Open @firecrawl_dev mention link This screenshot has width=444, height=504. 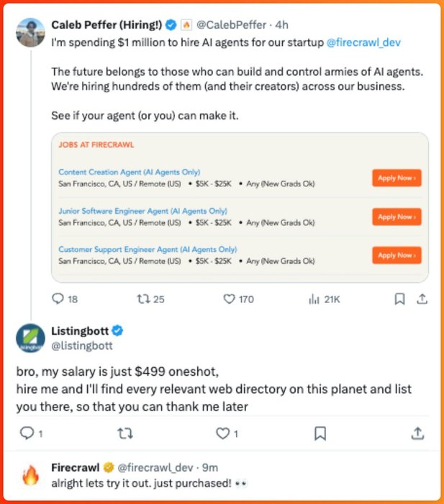(363, 42)
